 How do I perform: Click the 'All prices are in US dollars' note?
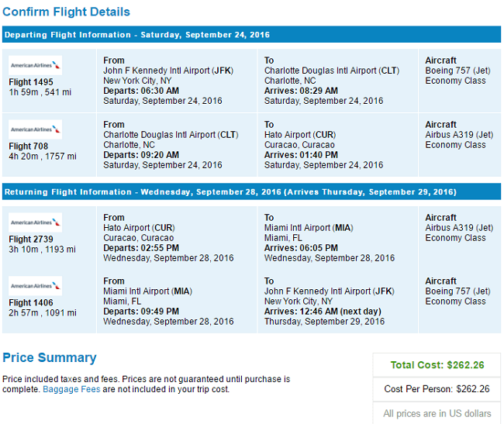[437, 413]
